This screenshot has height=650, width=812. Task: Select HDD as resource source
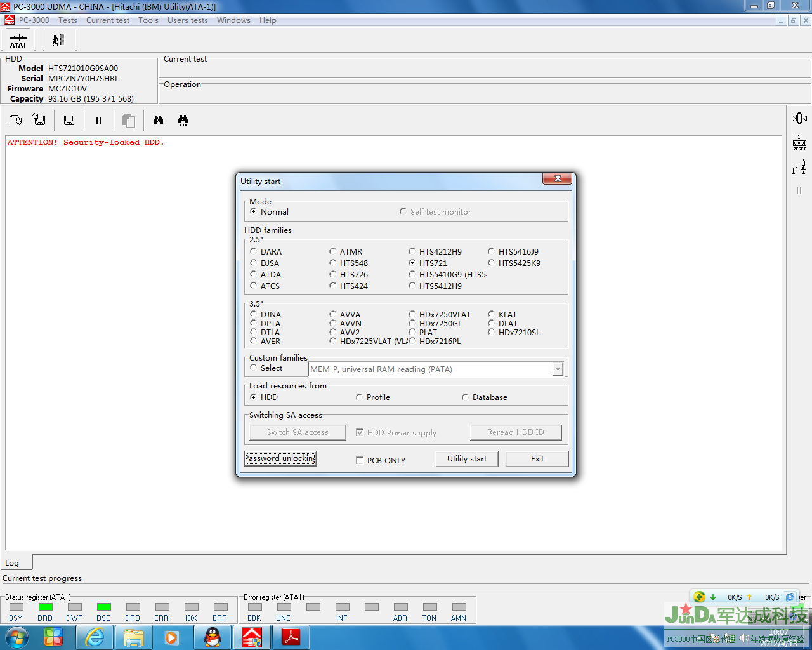pyautogui.click(x=253, y=397)
